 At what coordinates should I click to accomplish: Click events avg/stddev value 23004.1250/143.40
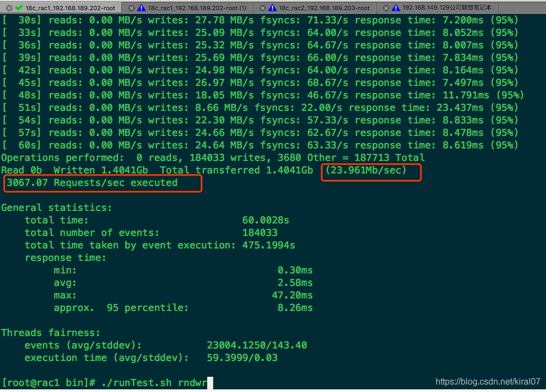coord(257,345)
